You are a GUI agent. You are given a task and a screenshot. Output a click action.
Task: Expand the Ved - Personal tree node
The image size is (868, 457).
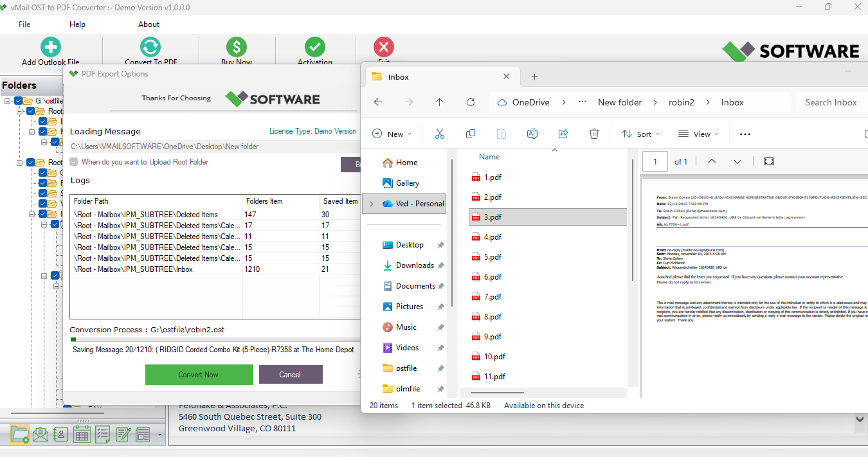pyautogui.click(x=371, y=204)
